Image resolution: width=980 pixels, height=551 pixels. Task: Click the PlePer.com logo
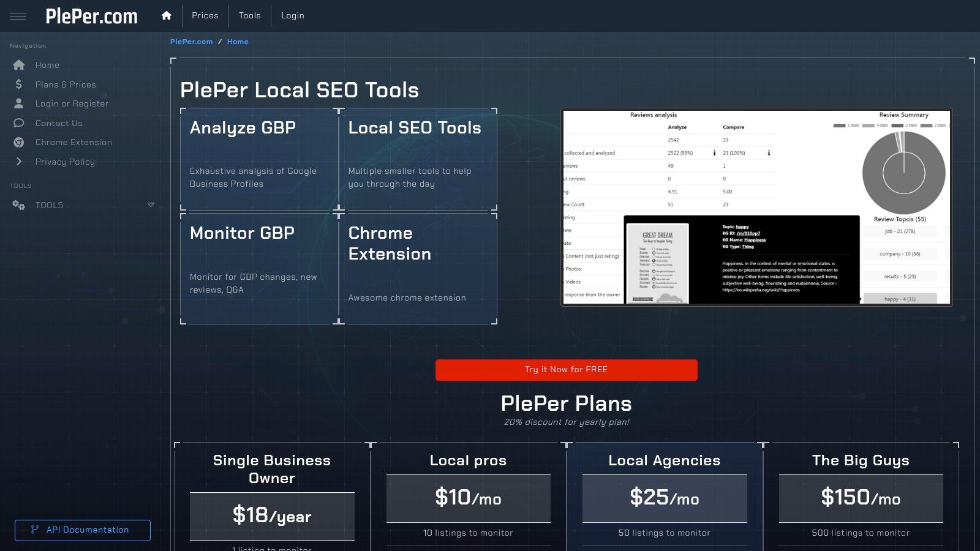(x=92, y=16)
